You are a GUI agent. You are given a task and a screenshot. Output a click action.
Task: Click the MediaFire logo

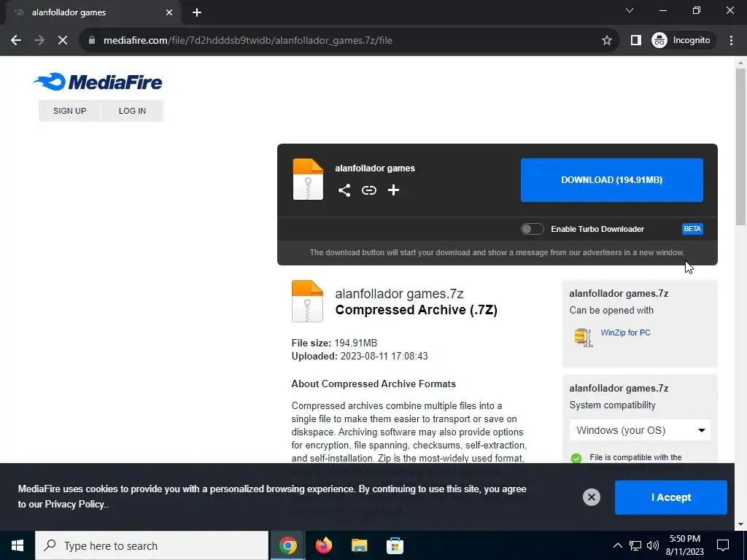pos(98,82)
